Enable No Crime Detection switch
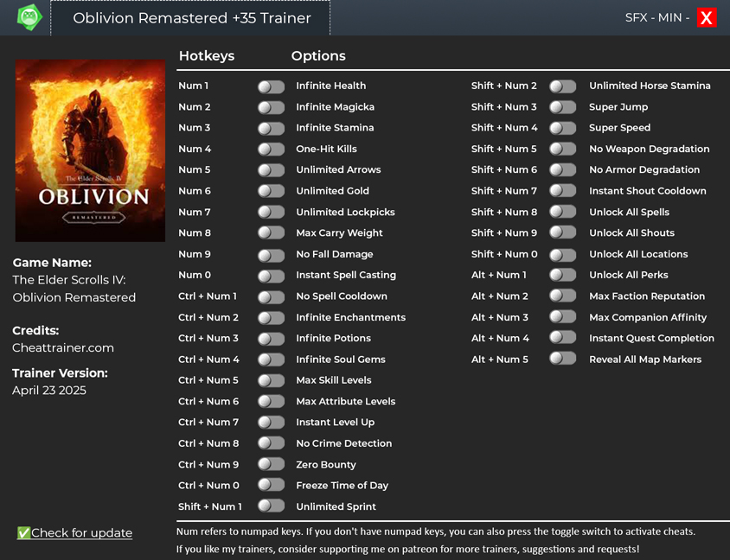This screenshot has height=560, width=730. (x=271, y=442)
